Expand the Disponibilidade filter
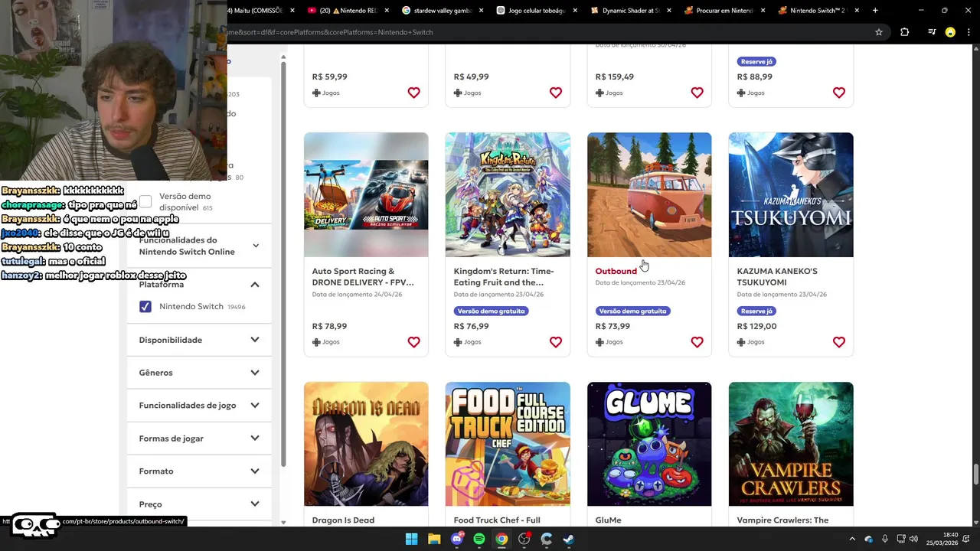980x551 pixels. point(199,340)
